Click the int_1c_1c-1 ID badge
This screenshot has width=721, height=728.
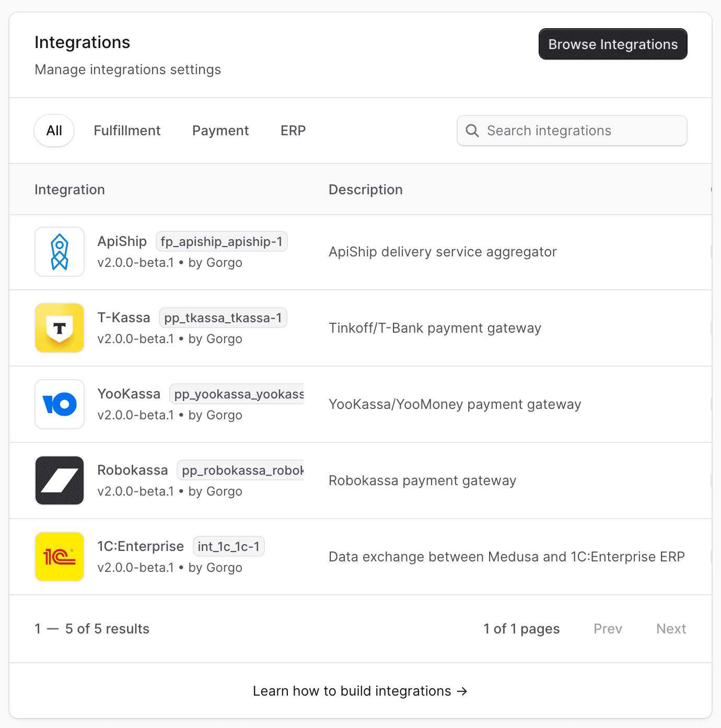(229, 547)
